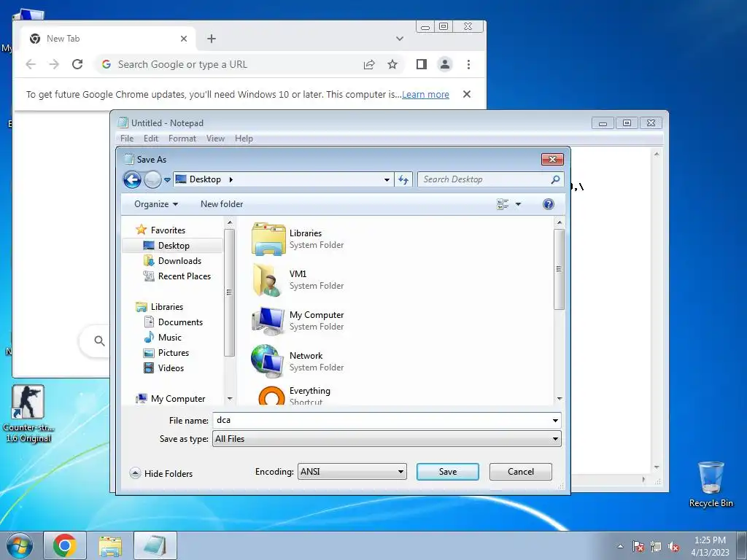The image size is (747, 560).
Task: Open Windows Explorer from taskbar
Action: pos(110,545)
